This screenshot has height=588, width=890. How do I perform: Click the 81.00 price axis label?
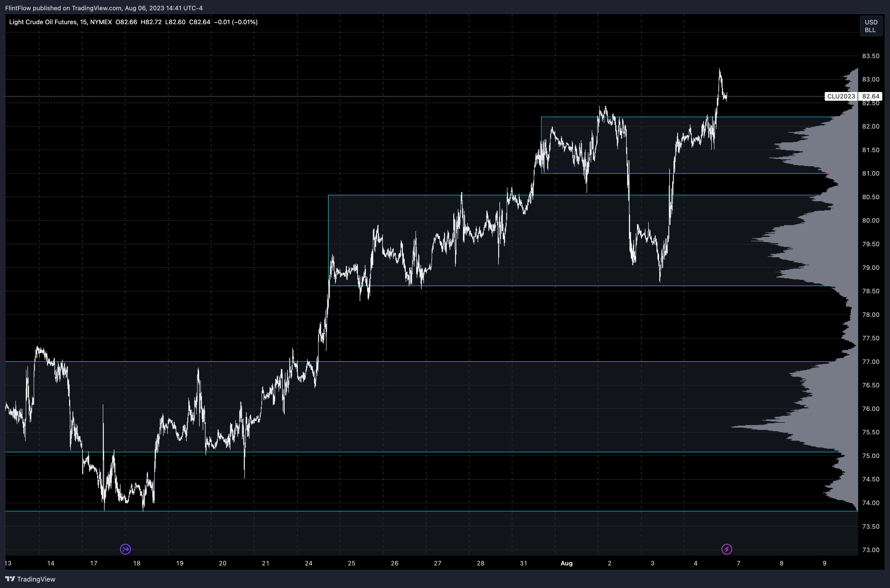point(870,173)
